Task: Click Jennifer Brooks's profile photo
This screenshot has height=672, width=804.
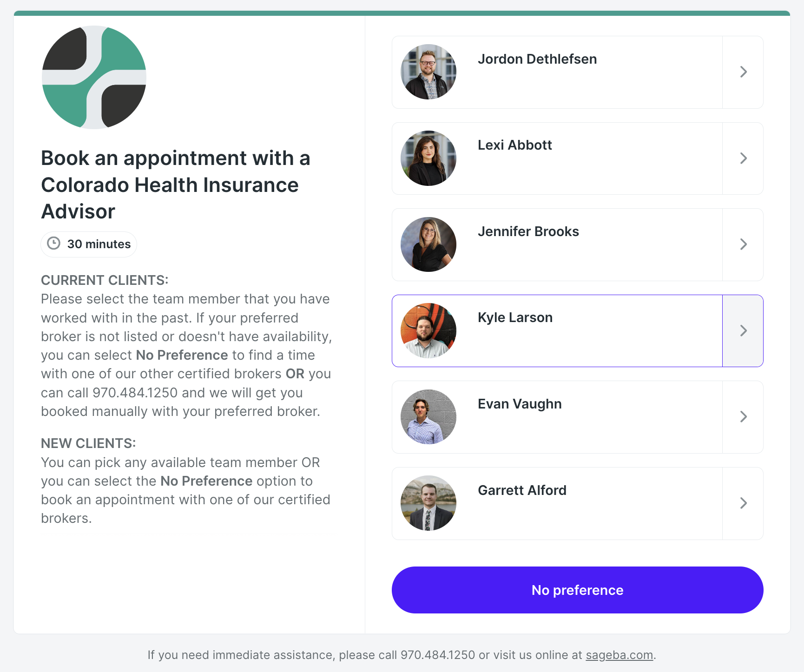Action: (x=428, y=244)
